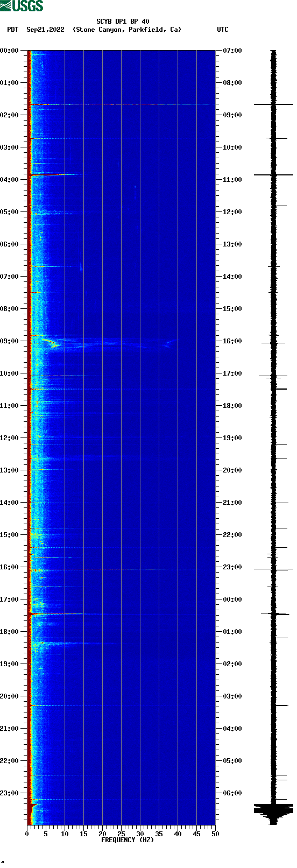
Task: Click the UTC time label '07:00'
Action: 232,51
